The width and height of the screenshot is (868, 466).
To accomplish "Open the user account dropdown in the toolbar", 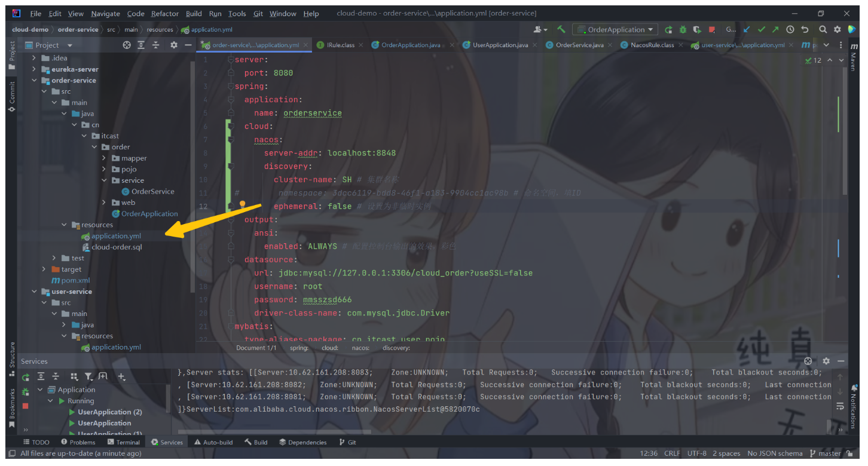I will (x=540, y=29).
